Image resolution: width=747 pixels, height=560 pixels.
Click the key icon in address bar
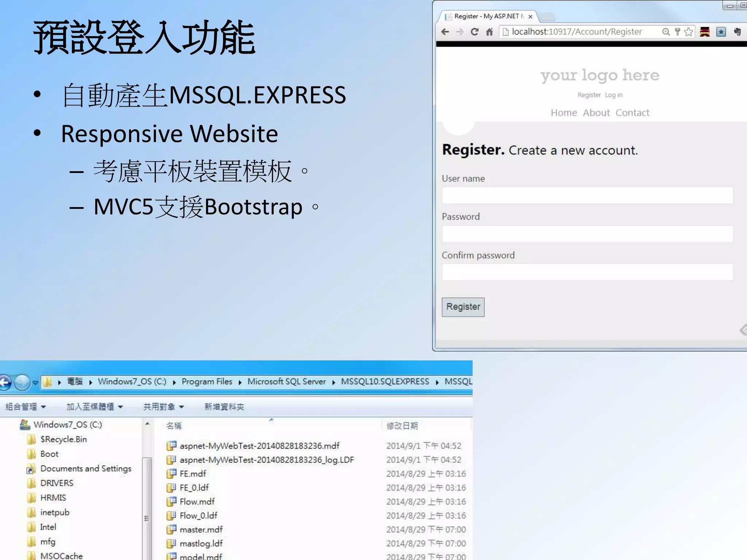click(677, 32)
